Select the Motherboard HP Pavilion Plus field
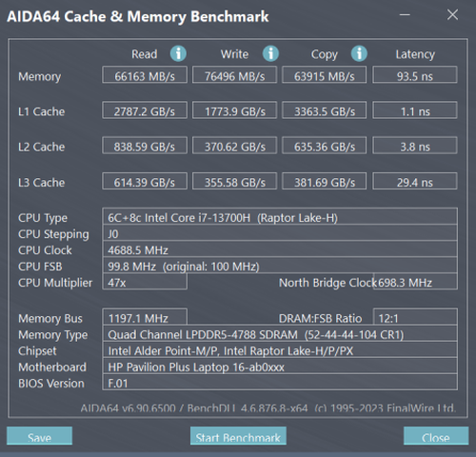 coord(280,366)
